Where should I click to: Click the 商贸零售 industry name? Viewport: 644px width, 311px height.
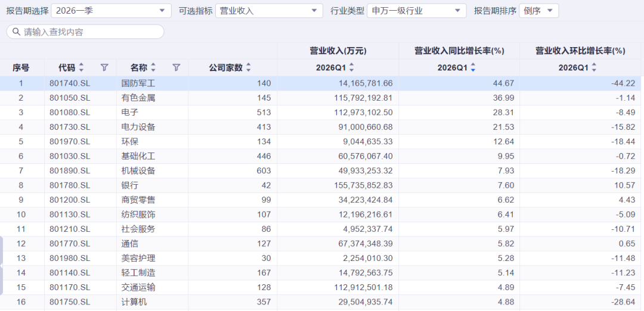coord(138,200)
